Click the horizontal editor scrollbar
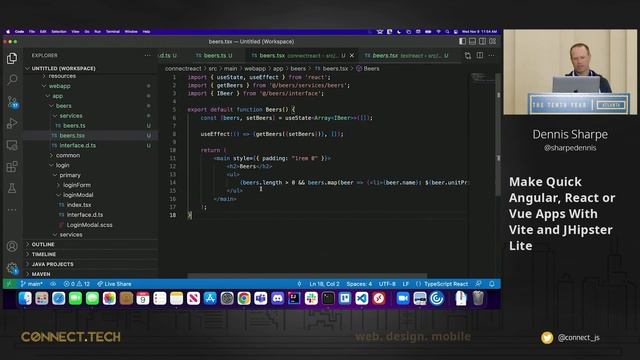The height and width of the screenshot is (360, 640). [x=307, y=276]
